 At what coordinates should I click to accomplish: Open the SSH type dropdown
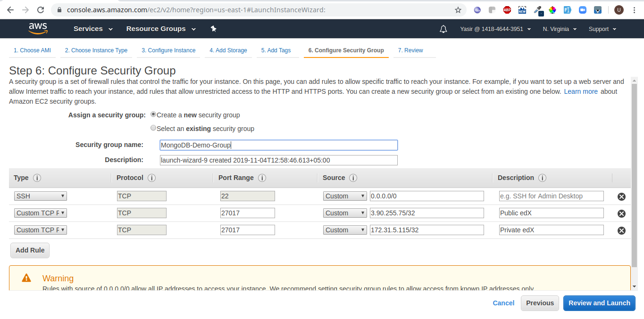tap(41, 196)
